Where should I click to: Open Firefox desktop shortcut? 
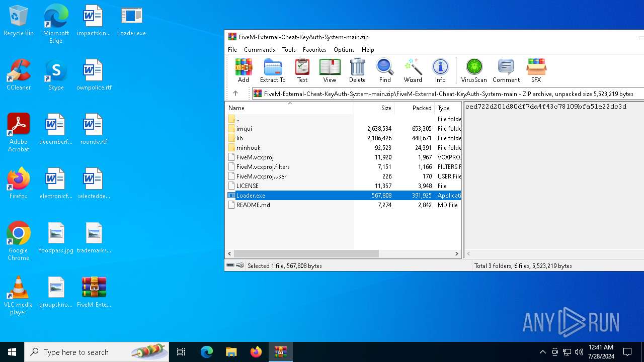(x=19, y=184)
